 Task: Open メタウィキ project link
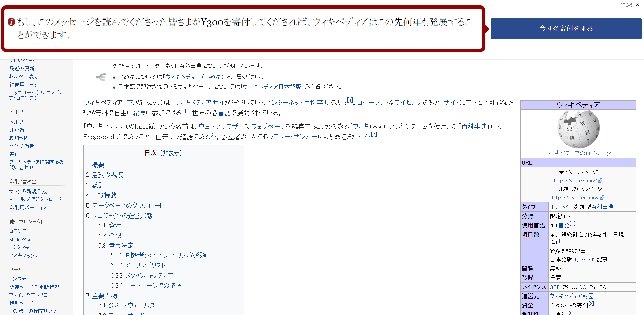(x=19, y=247)
